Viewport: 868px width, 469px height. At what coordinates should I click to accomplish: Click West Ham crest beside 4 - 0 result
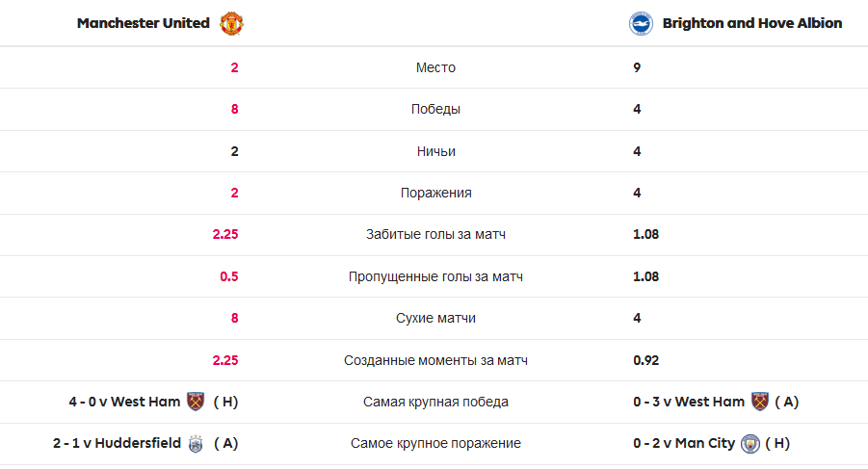pos(197,402)
